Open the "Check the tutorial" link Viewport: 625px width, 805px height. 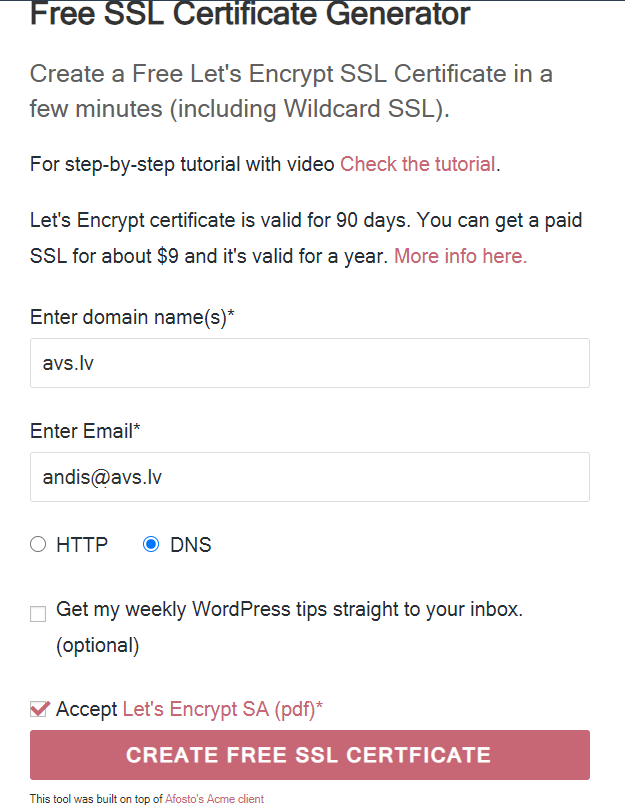pyautogui.click(x=417, y=164)
